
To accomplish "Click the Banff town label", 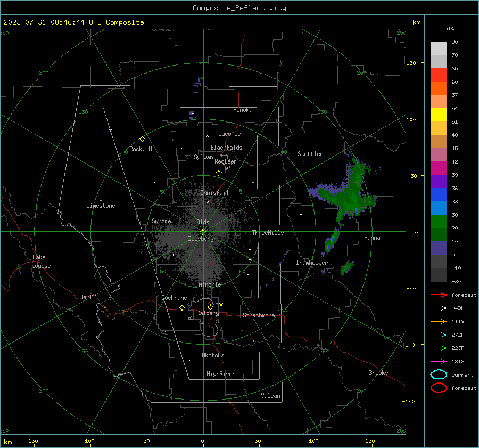I will 88,297.
